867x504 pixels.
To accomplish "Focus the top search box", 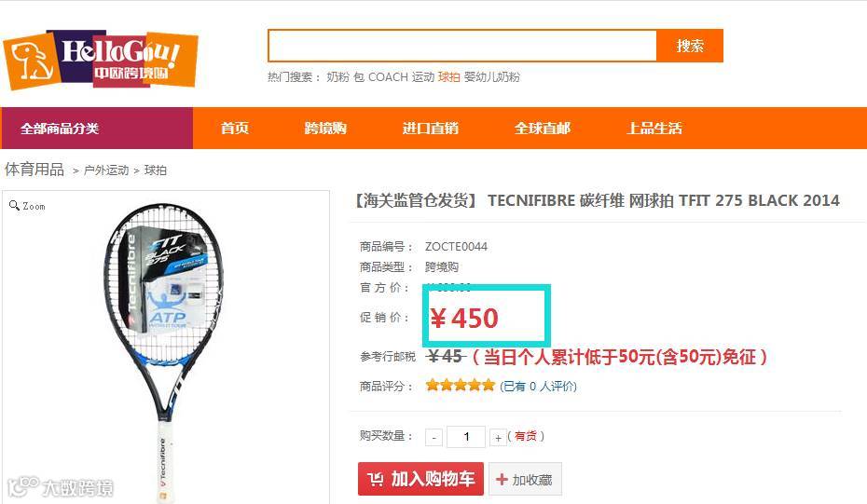I will coord(462,46).
